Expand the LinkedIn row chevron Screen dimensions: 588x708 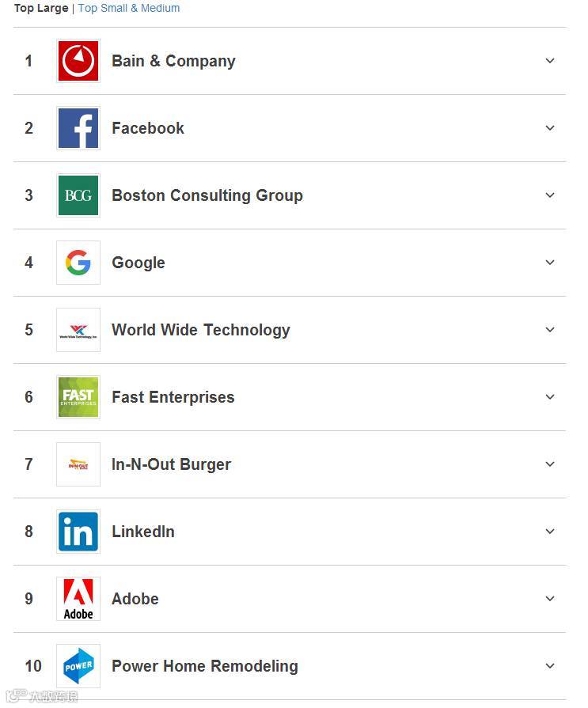tap(550, 532)
